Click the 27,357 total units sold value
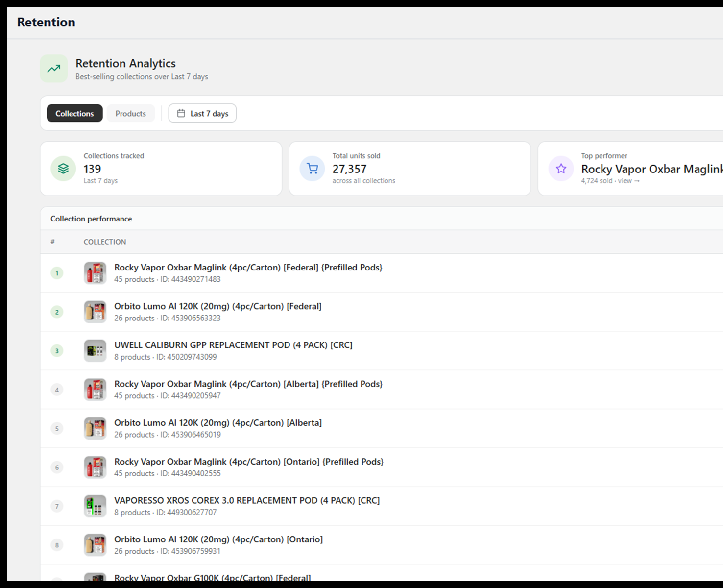 click(x=349, y=169)
